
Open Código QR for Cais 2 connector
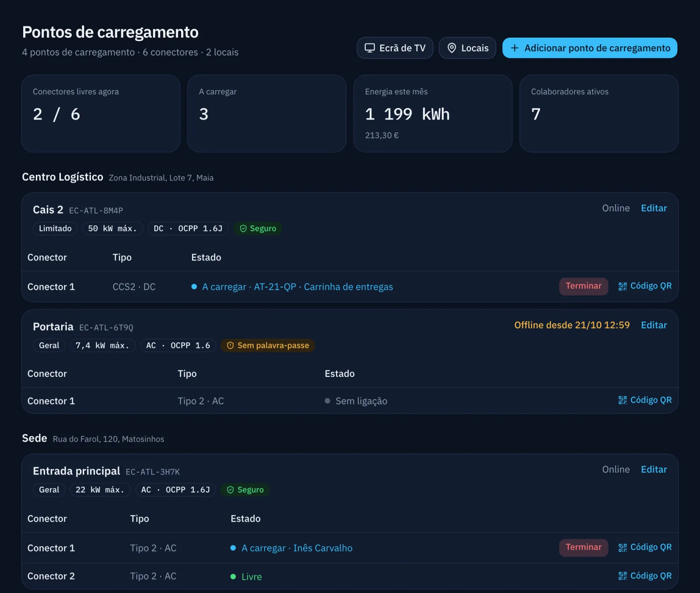point(645,286)
